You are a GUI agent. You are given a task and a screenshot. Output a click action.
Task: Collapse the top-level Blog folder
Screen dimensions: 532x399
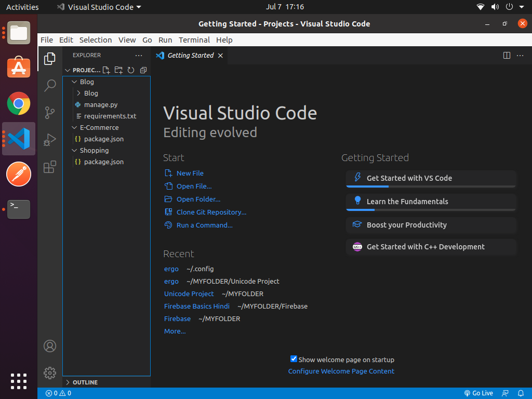click(74, 82)
